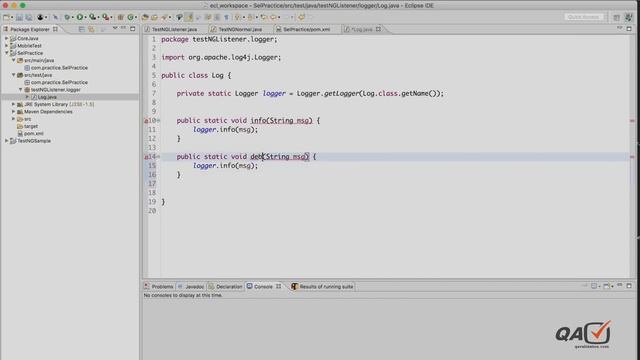The image size is (640, 360).
Task: Click the import org.apache.log4j.Logger line
Action: pos(221,58)
